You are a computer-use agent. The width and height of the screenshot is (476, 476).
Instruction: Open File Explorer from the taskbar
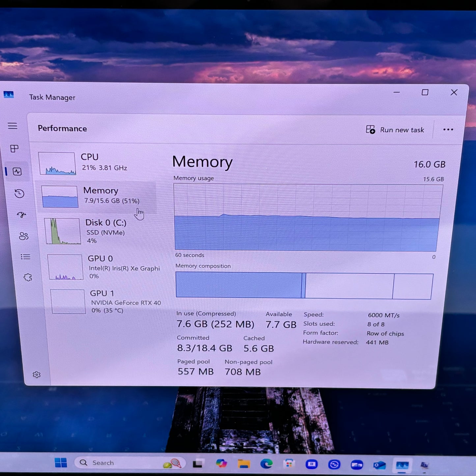pyautogui.click(x=244, y=463)
